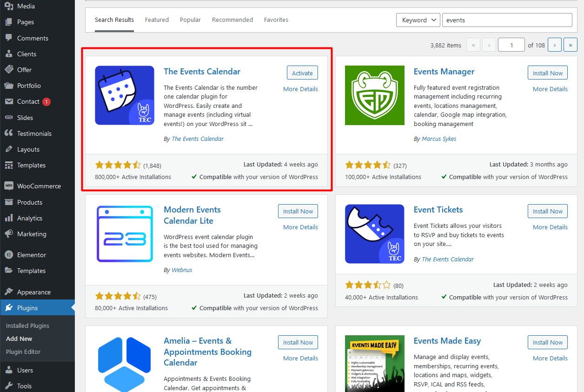Image resolution: width=584 pixels, height=392 pixels.
Task: Switch to the Recommended tab
Action: [x=232, y=20]
